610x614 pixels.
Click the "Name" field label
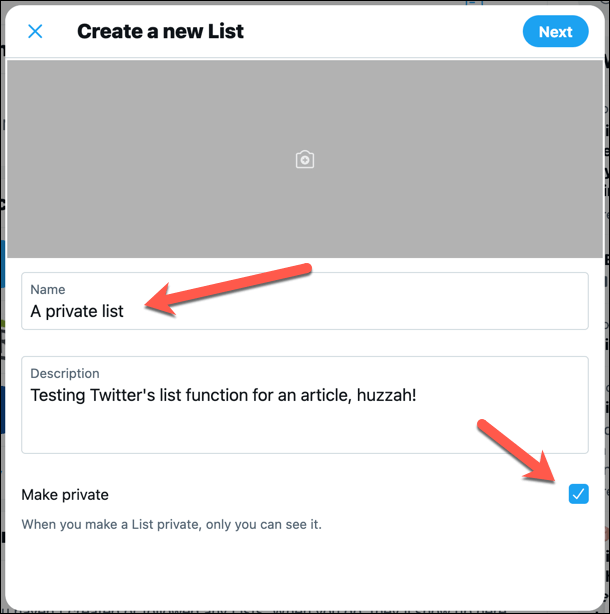pos(47,290)
